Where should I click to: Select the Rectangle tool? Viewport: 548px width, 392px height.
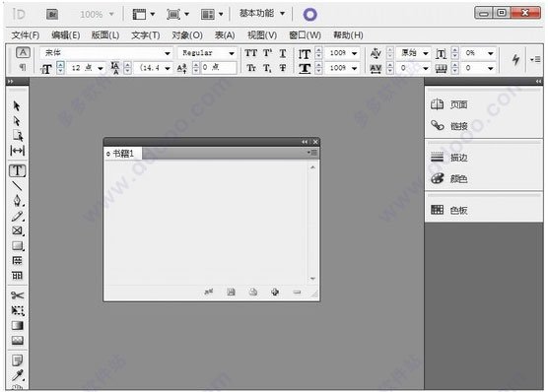(18, 245)
